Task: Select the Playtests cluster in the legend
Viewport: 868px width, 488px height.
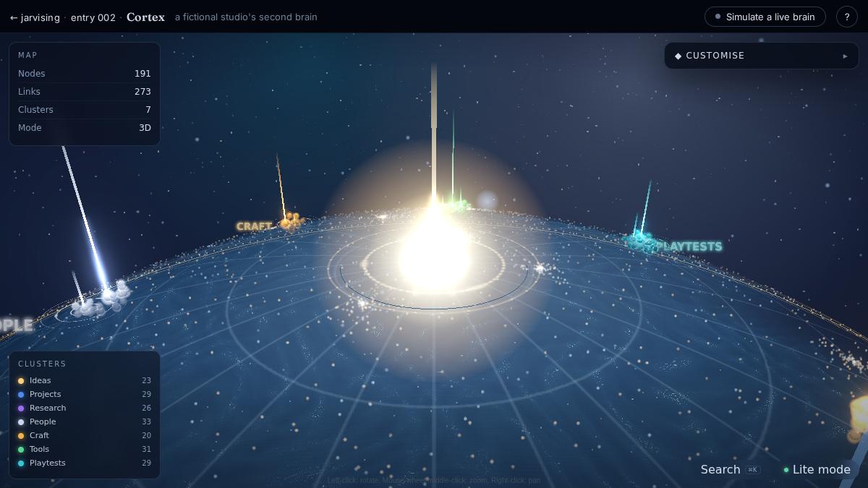Action: click(x=85, y=463)
